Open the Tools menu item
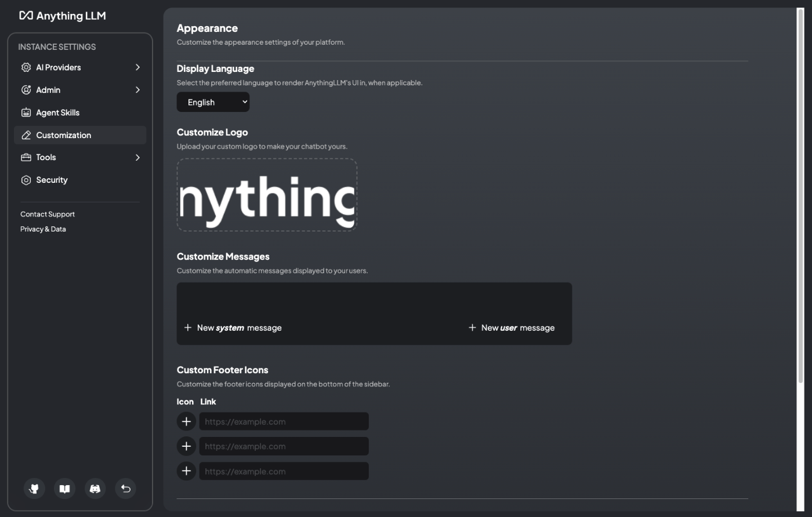The image size is (812, 517). click(80, 157)
